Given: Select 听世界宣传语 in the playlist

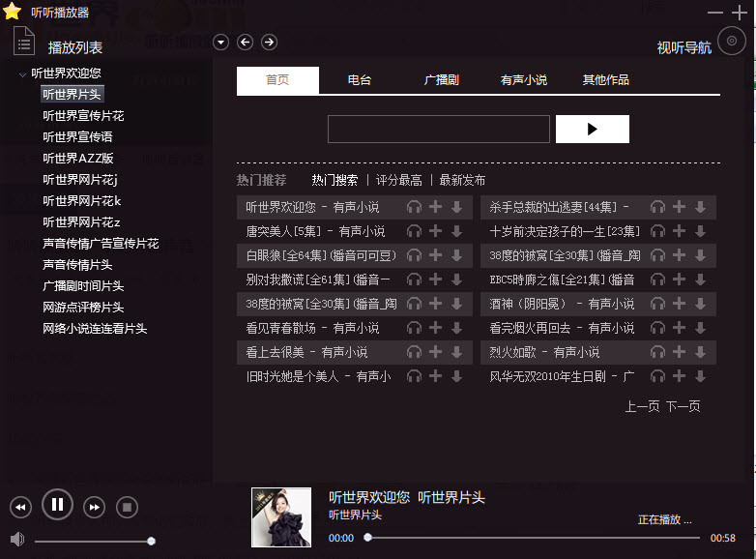Looking at the screenshot, I should click(x=77, y=137).
